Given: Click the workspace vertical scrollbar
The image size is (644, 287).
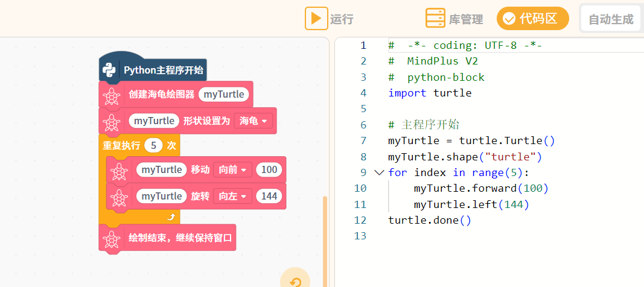Looking at the screenshot, I should 325,242.
